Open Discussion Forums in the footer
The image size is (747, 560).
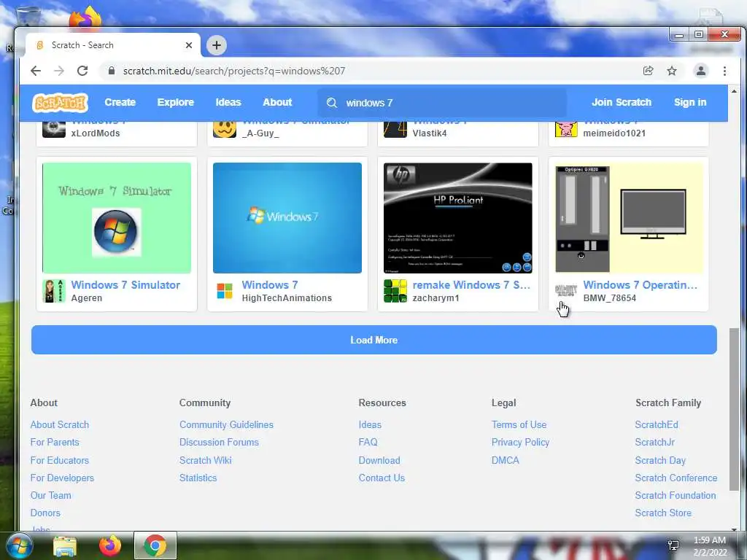tap(219, 442)
